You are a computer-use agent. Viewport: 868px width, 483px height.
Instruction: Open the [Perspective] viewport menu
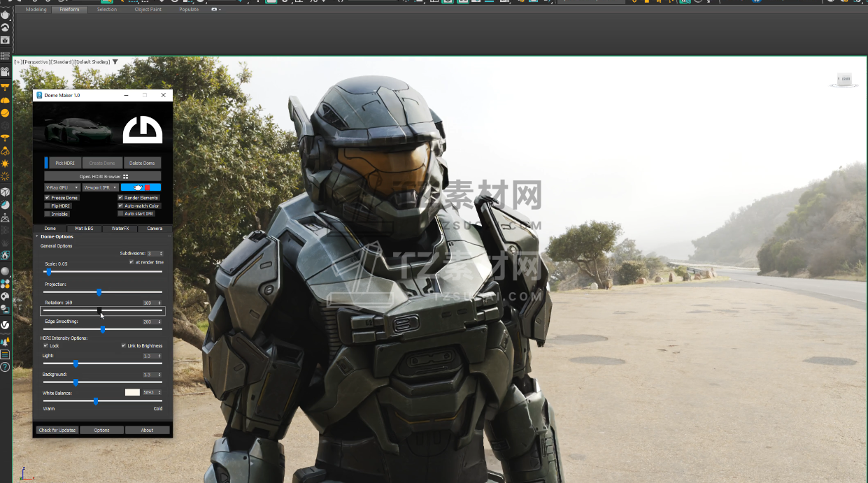point(36,62)
